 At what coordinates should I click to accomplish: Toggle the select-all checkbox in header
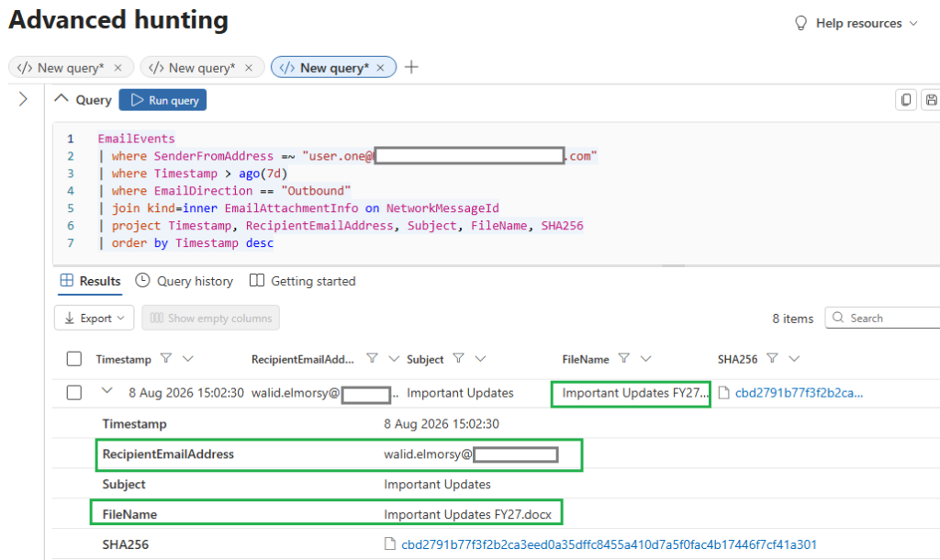[73, 359]
